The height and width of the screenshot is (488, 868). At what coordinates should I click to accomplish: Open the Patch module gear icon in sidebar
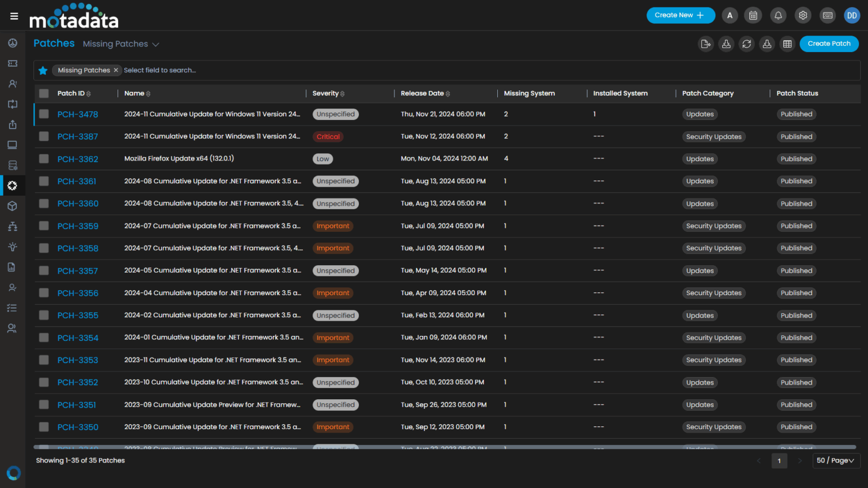pos(12,185)
